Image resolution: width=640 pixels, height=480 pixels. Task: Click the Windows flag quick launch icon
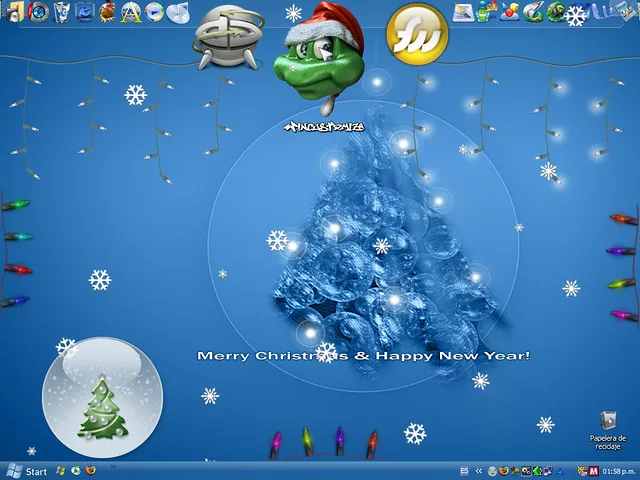point(60,470)
